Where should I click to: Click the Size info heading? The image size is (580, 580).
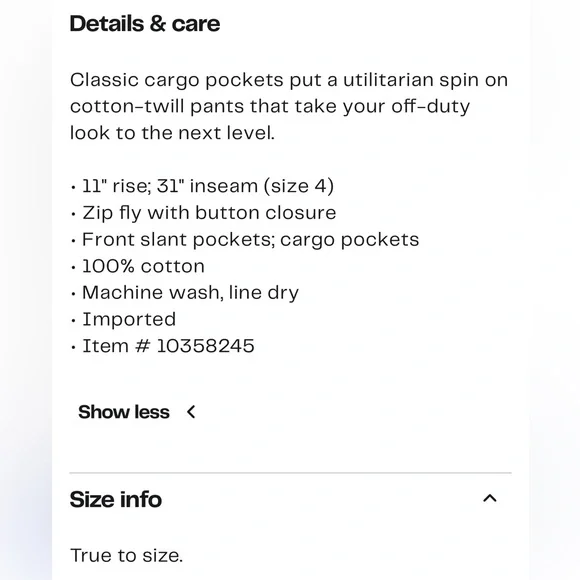coord(116,499)
